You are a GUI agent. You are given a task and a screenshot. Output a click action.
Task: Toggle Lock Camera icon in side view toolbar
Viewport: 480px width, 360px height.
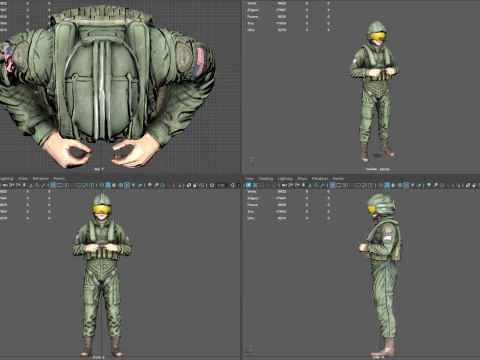(290, 185)
